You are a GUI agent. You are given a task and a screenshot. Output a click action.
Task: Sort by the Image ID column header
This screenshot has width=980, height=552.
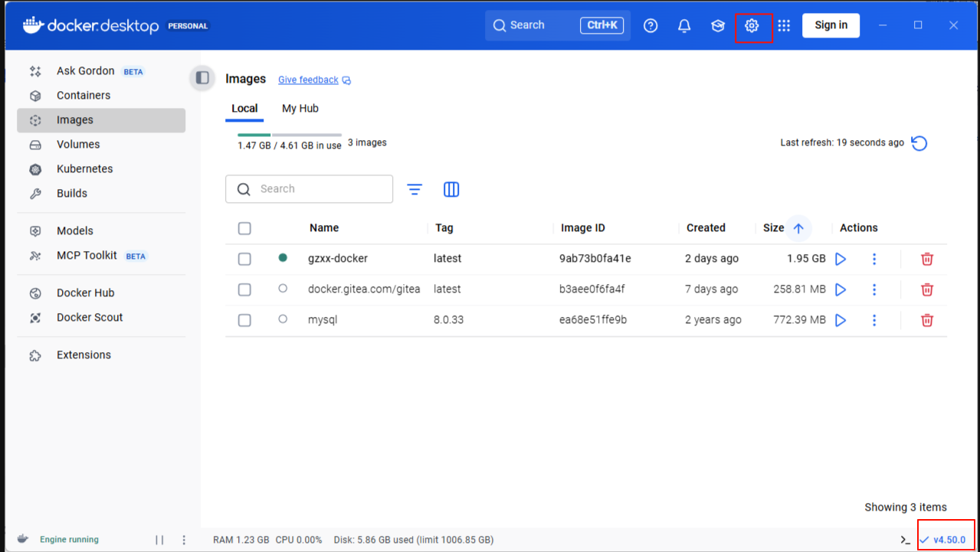(583, 228)
